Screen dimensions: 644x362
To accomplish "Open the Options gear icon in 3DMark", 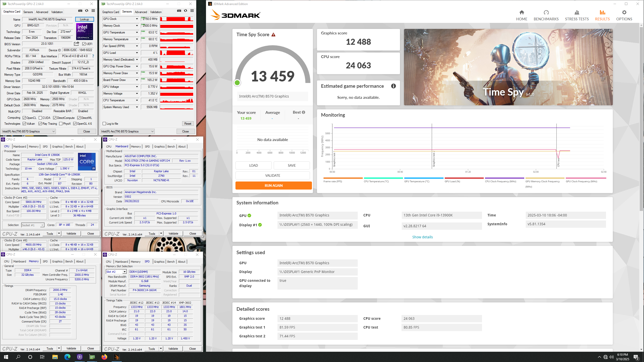I will pyautogui.click(x=624, y=12).
